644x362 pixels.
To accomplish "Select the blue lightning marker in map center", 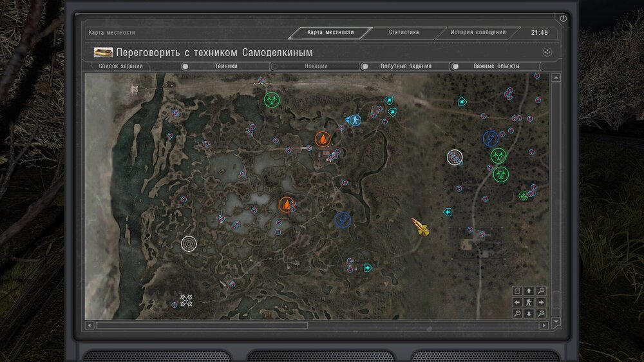I will pos(343,220).
